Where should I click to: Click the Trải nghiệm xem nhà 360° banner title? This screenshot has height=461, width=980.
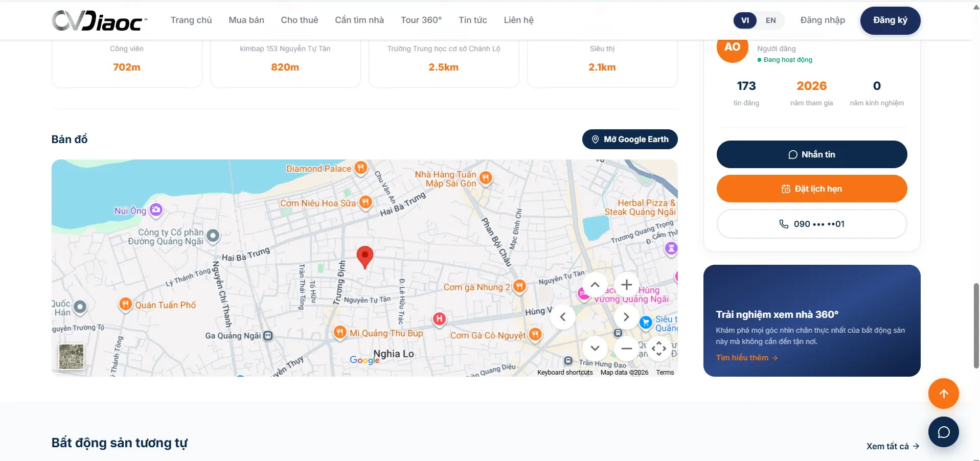[x=777, y=314]
